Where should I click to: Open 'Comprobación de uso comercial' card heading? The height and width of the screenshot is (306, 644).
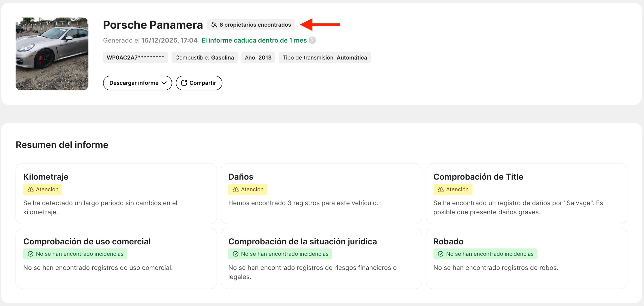coord(87,242)
